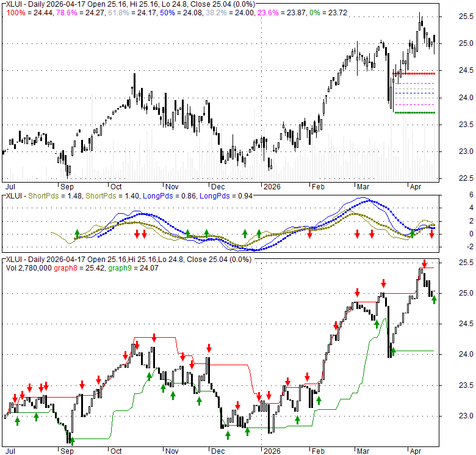Click the 6 value on oscillator axis
Screen dimensions: 476x455
coord(471,195)
